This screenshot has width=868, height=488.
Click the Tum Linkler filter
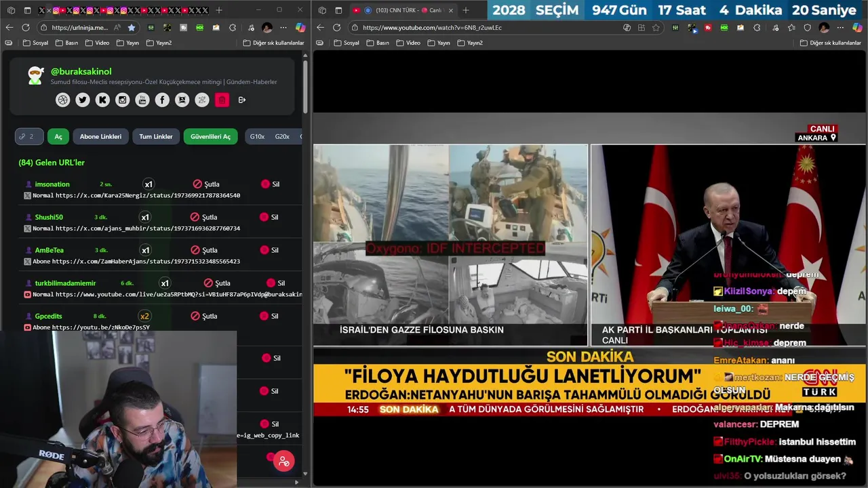156,136
